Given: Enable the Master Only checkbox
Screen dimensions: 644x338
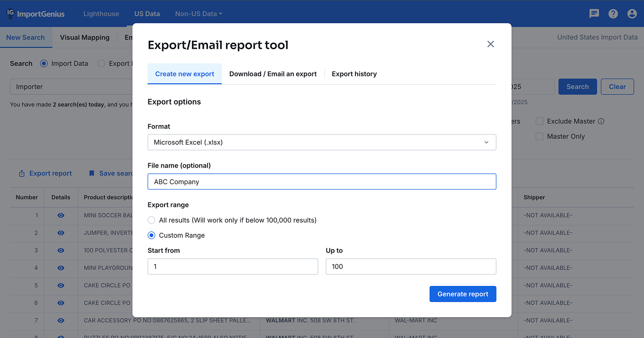Looking at the screenshot, I should tap(539, 136).
